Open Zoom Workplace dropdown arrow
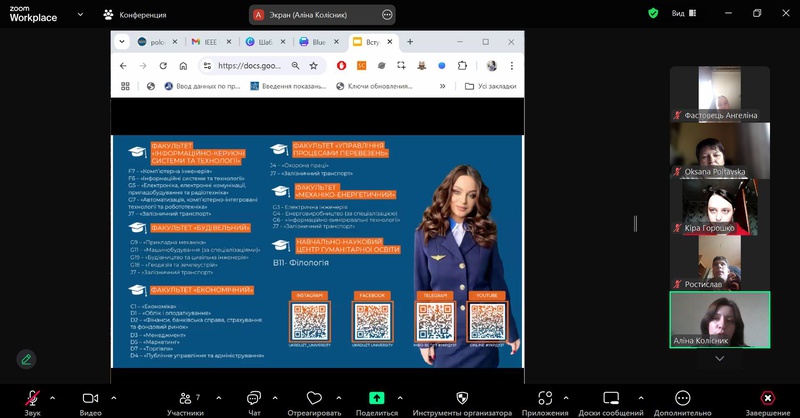The width and height of the screenshot is (800, 418). (x=80, y=15)
